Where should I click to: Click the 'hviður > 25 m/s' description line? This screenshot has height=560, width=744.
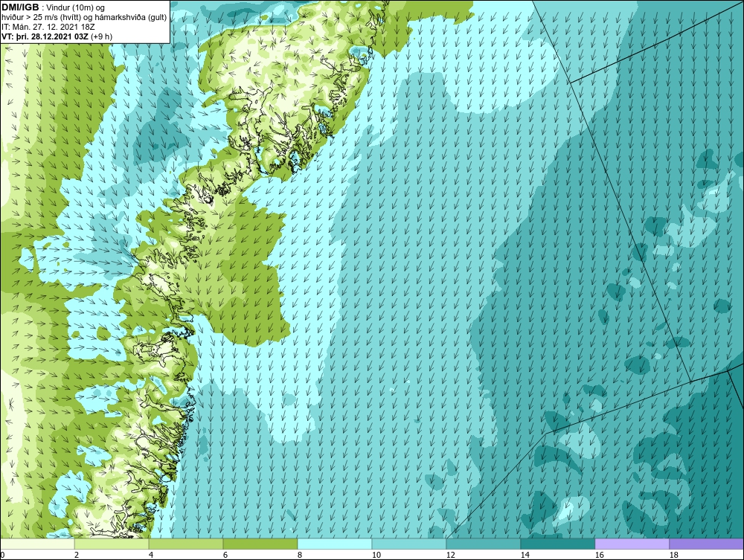tap(84, 17)
